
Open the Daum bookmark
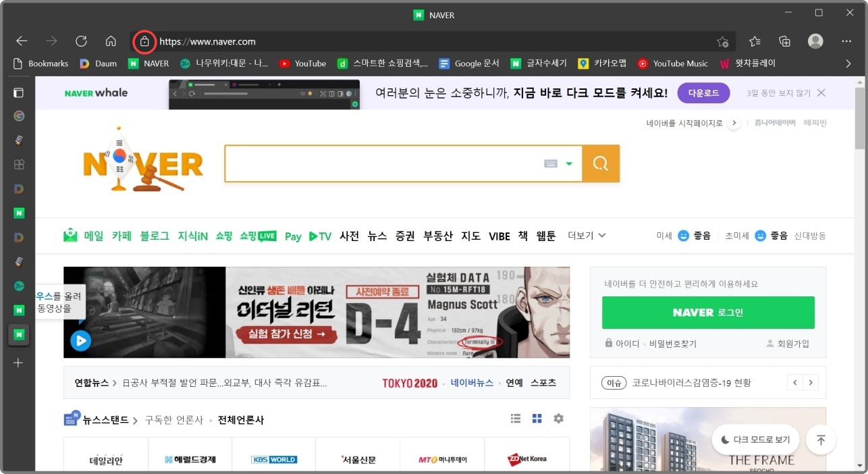(98, 63)
